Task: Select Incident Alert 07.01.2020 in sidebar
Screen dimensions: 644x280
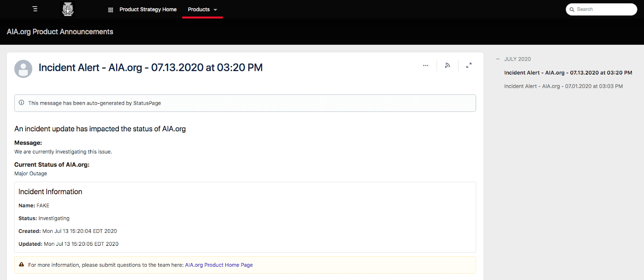Action: tap(563, 86)
